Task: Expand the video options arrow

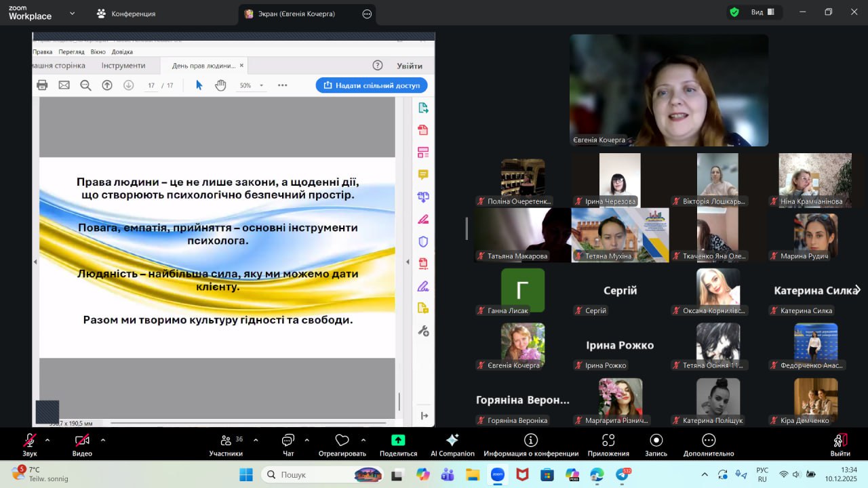Action: click(103, 440)
